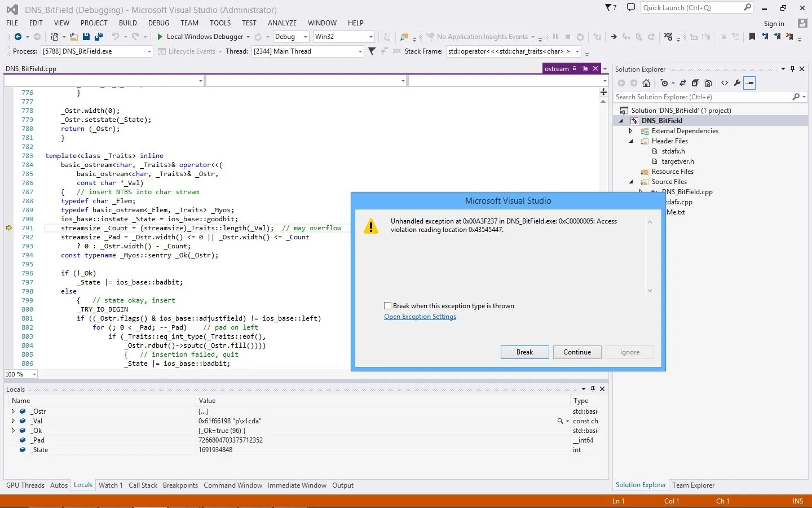Collapse the DNS_BitField project node

(621, 121)
